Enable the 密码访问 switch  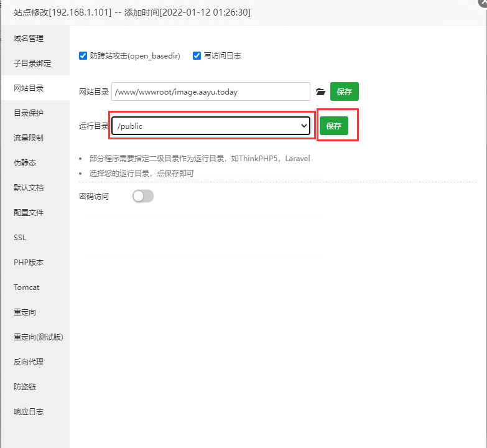143,196
